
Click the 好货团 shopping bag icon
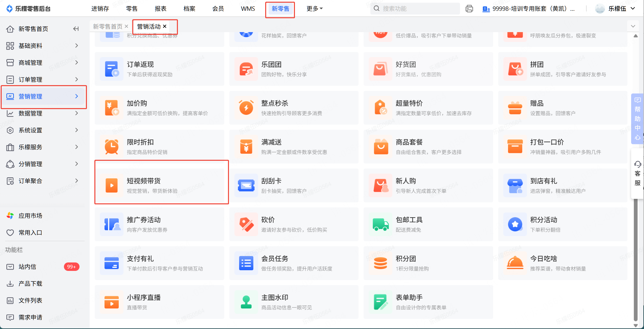[x=381, y=69]
